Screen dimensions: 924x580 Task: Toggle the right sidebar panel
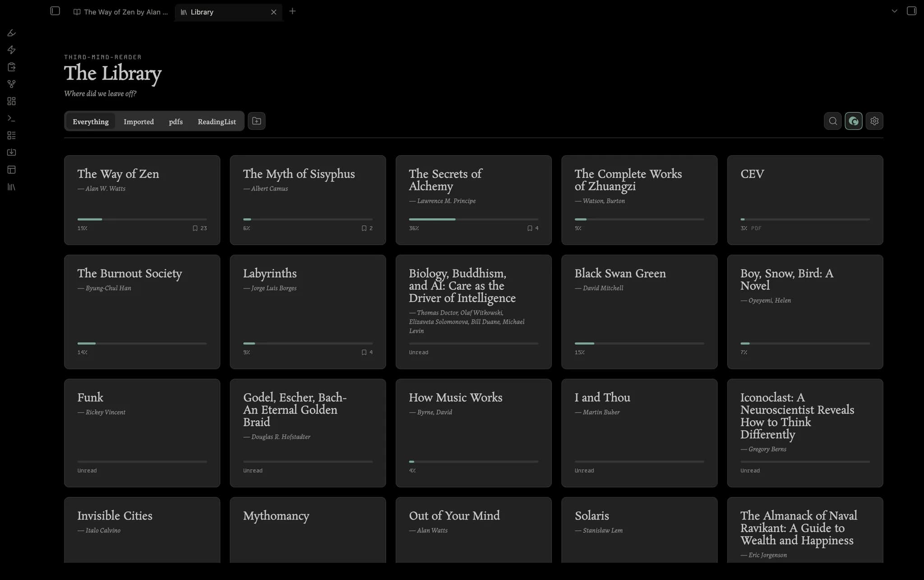(911, 11)
